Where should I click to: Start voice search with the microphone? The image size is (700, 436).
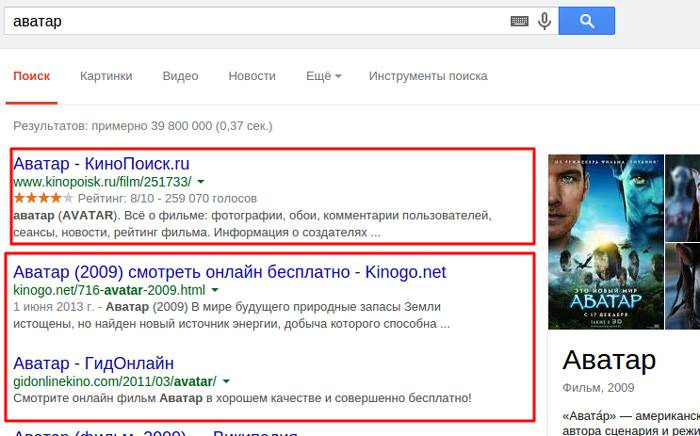click(x=544, y=21)
